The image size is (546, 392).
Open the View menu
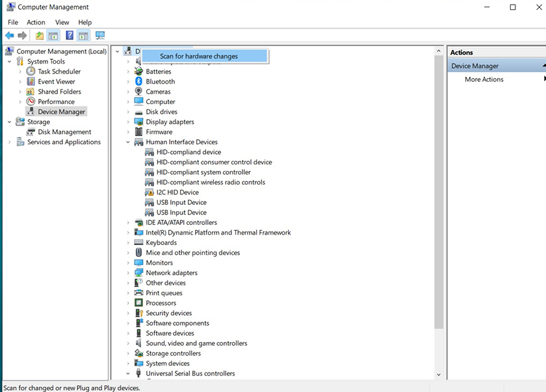pos(62,22)
